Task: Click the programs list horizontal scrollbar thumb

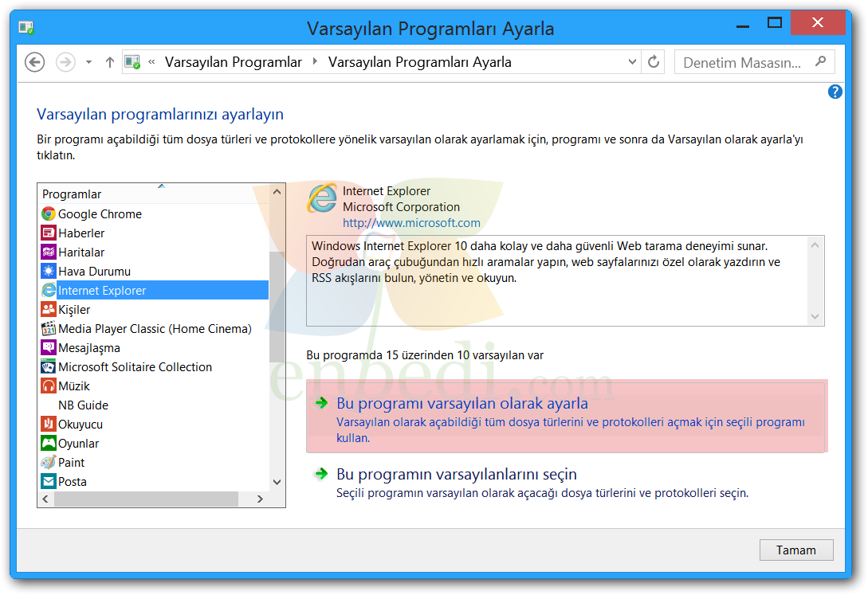Action: 146,499
